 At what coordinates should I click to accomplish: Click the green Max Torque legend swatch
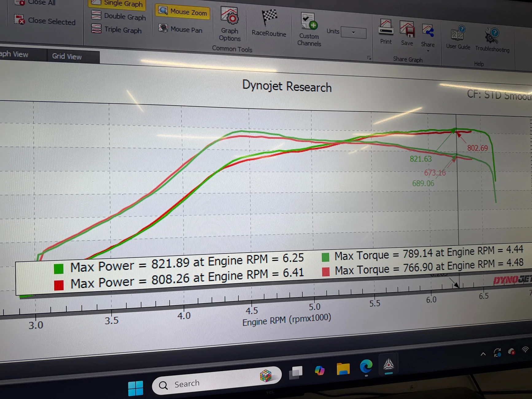(325, 257)
